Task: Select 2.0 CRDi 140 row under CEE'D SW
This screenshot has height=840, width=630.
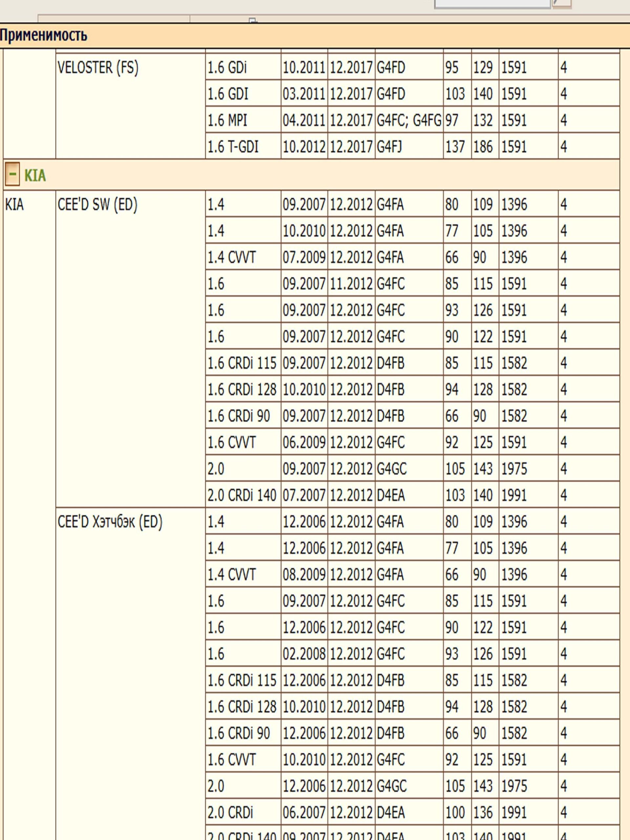Action: (241, 495)
